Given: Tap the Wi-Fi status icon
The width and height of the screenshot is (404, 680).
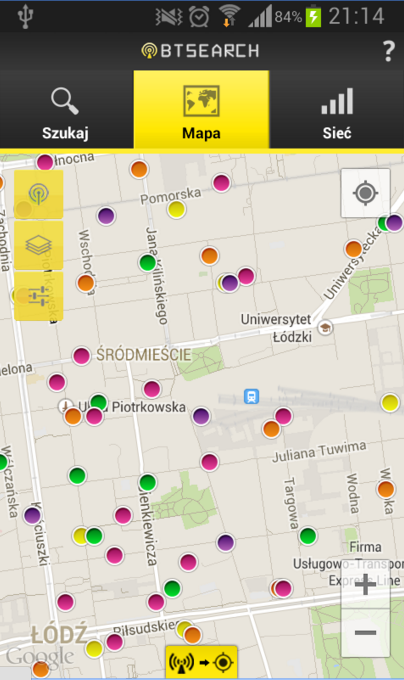Looking at the screenshot, I should pyautogui.click(x=229, y=16).
